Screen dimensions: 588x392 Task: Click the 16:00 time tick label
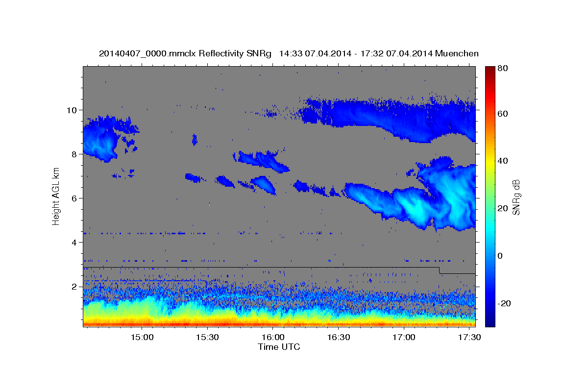273,337
